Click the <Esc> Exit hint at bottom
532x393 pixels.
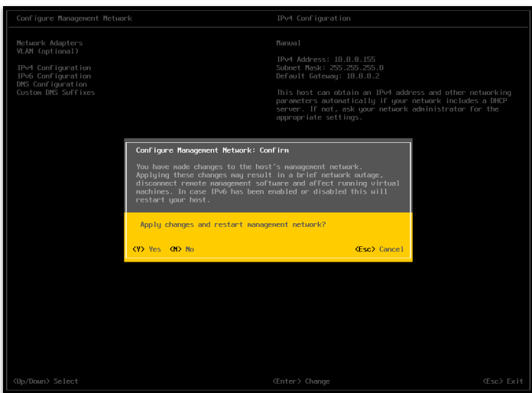(503, 381)
